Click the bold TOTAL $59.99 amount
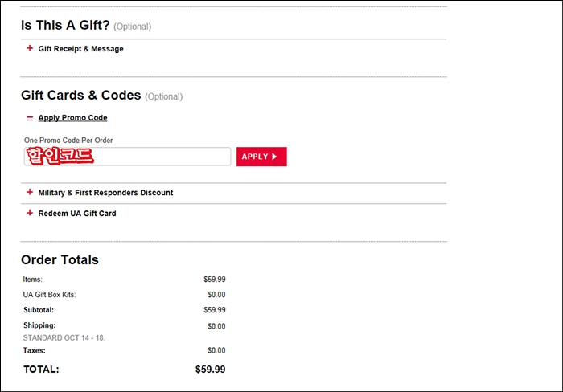Screen dimensions: 563x392 (211, 369)
